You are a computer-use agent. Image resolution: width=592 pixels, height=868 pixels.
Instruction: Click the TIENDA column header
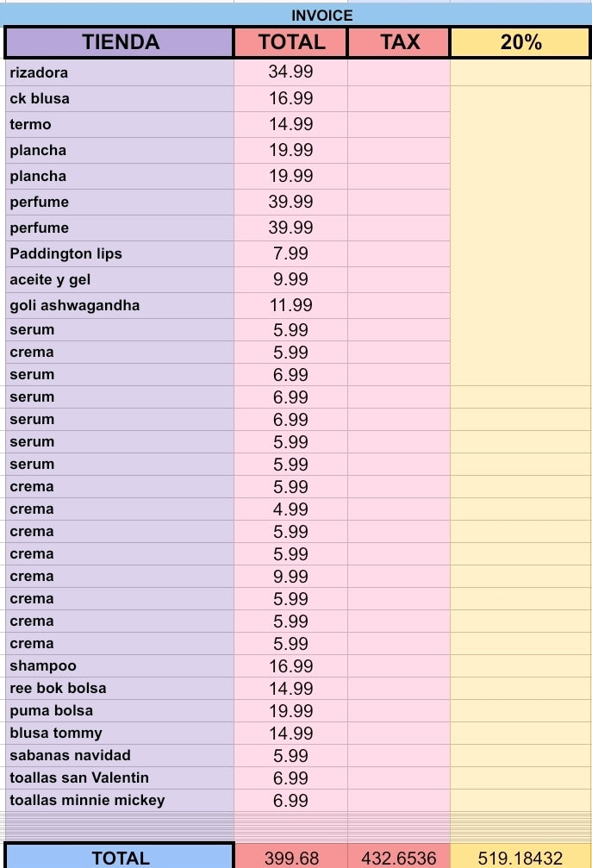coord(120,42)
